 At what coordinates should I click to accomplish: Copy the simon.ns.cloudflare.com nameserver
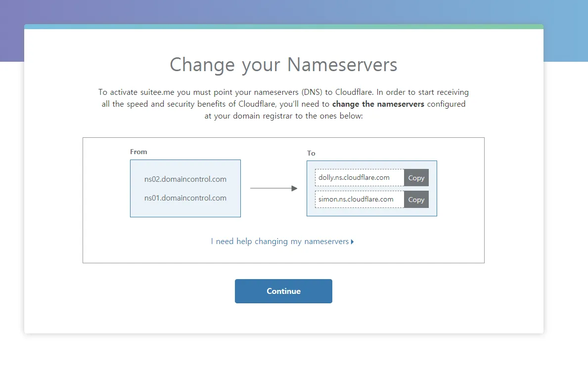(x=416, y=200)
